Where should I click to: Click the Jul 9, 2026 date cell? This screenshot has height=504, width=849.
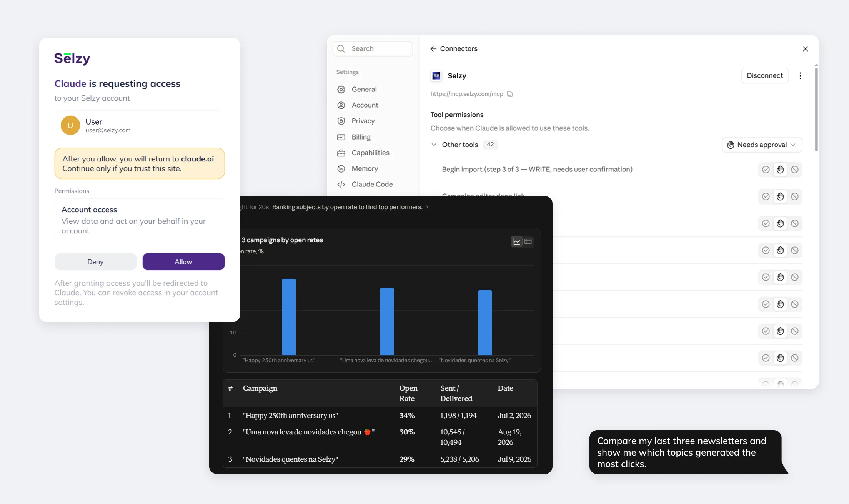click(514, 459)
